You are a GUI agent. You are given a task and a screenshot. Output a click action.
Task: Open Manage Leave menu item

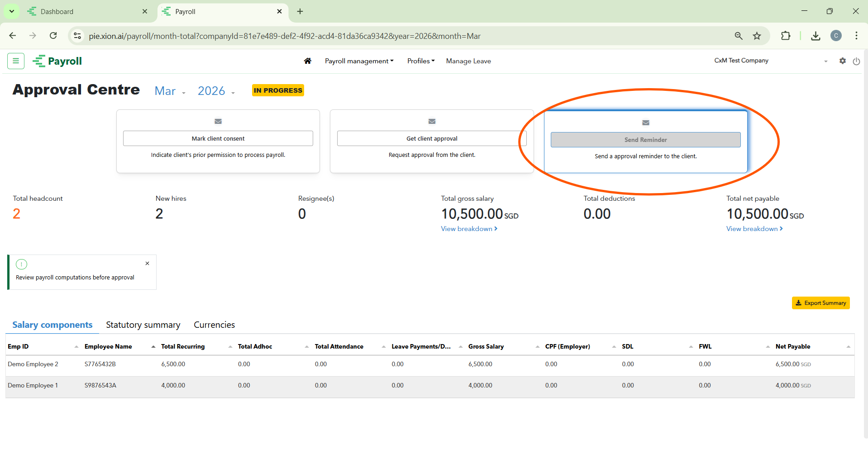(x=468, y=61)
